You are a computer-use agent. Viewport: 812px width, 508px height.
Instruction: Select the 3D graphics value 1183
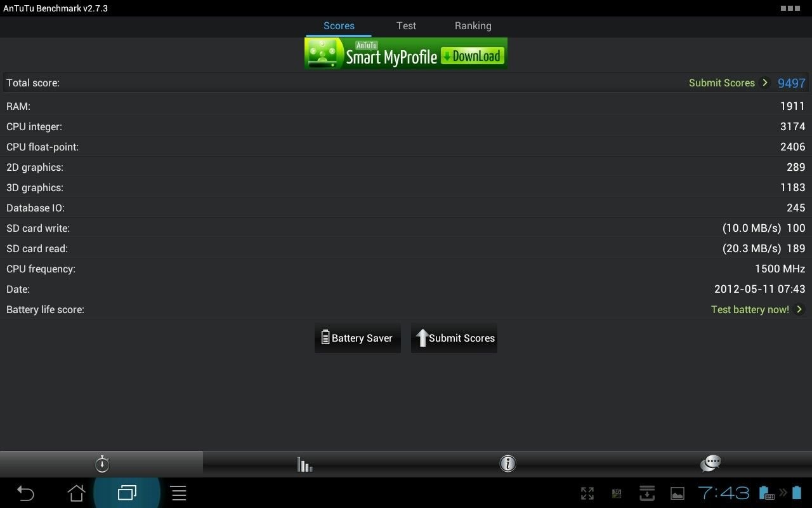tap(792, 187)
